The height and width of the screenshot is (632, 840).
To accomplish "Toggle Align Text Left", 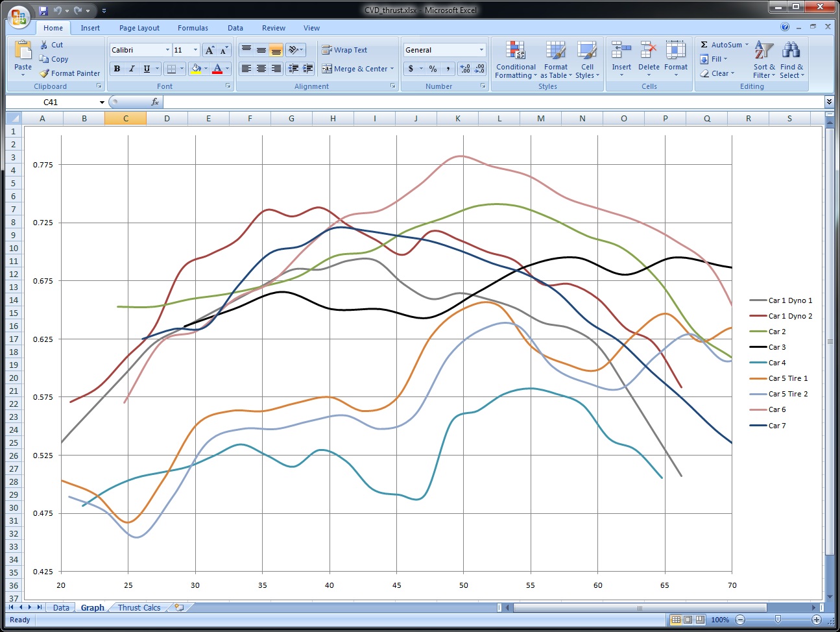I will click(x=246, y=69).
